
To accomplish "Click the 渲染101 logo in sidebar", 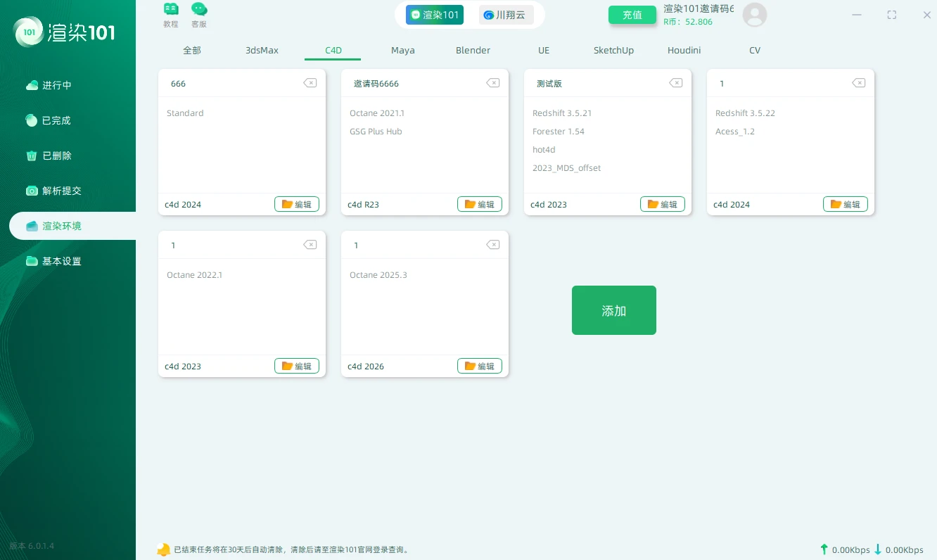I will tap(64, 32).
